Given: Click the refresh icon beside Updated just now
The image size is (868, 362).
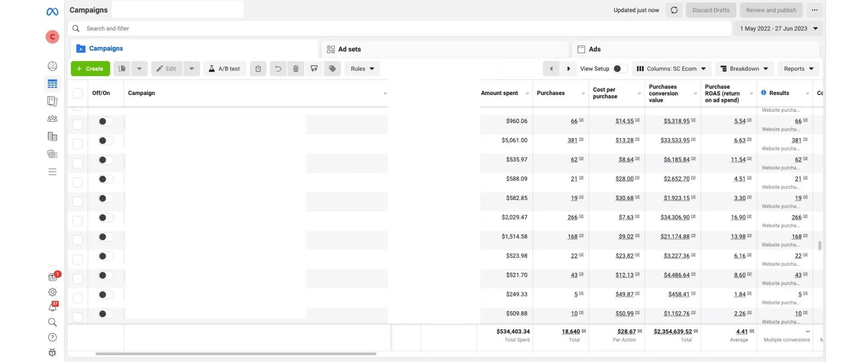Looking at the screenshot, I should (674, 10).
